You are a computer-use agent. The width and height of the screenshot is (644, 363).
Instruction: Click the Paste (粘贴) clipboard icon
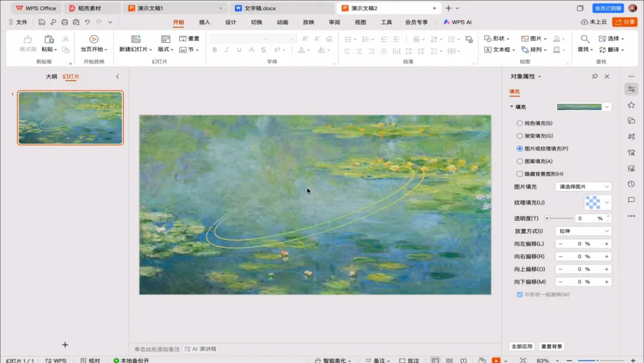49,39
